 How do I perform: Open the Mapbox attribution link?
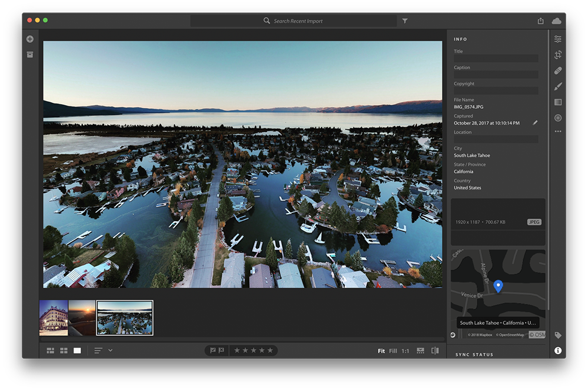(480, 335)
